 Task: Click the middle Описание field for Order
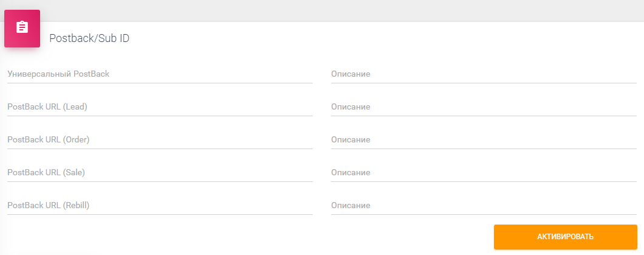pos(484,140)
